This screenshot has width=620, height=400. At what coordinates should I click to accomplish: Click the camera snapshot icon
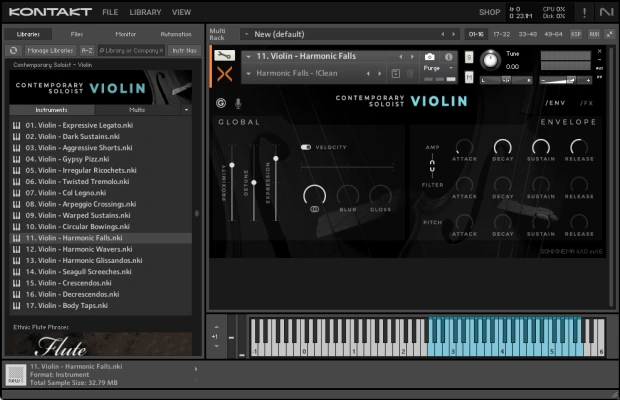430,57
